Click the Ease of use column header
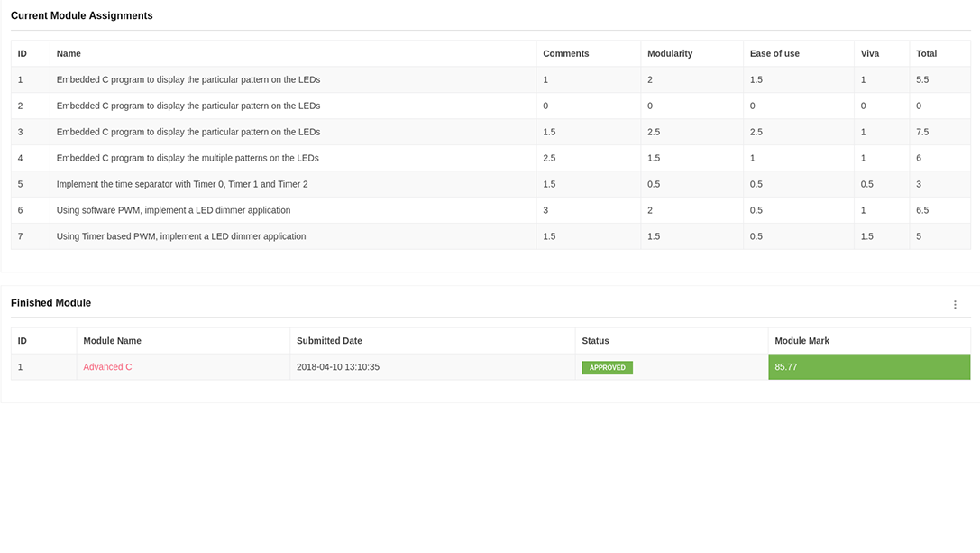 click(774, 54)
